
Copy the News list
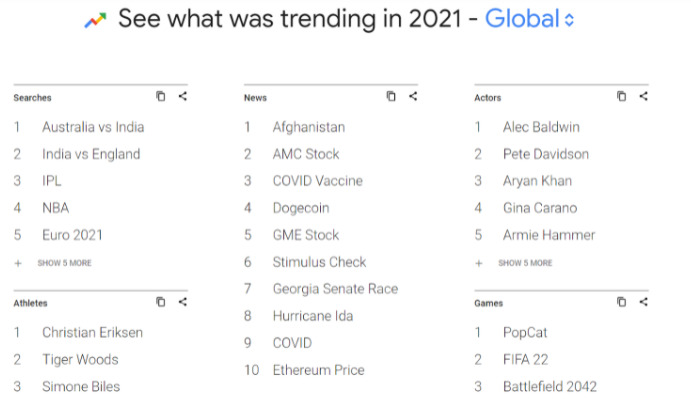tap(391, 96)
